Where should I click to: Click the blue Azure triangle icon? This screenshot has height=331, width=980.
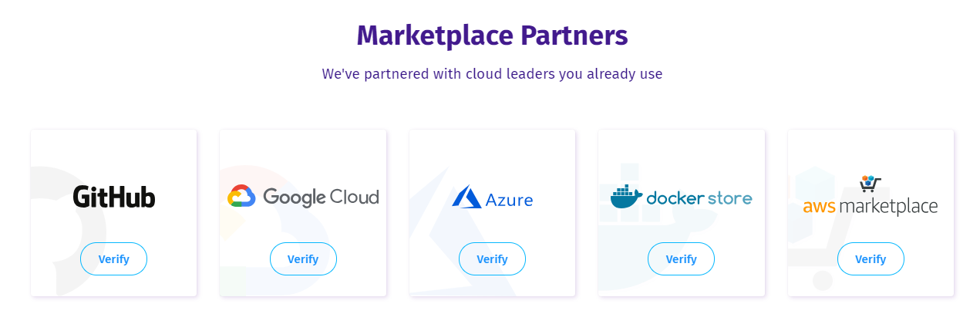coord(466,197)
